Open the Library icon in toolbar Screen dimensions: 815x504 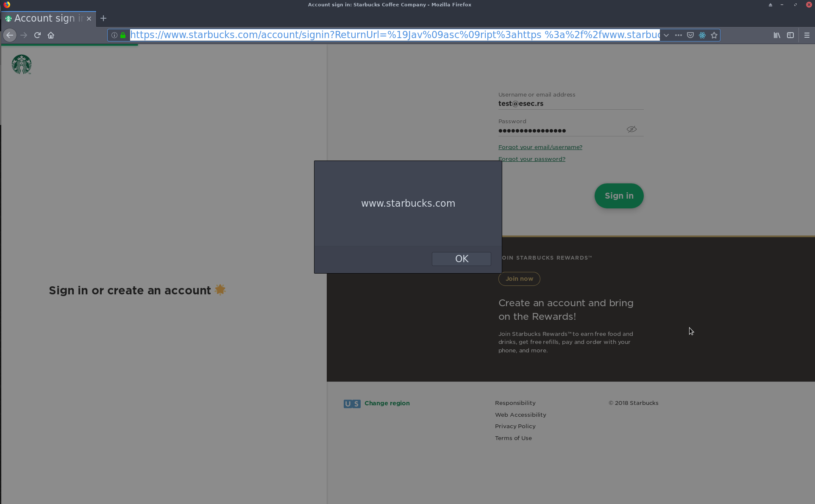pyautogui.click(x=777, y=35)
